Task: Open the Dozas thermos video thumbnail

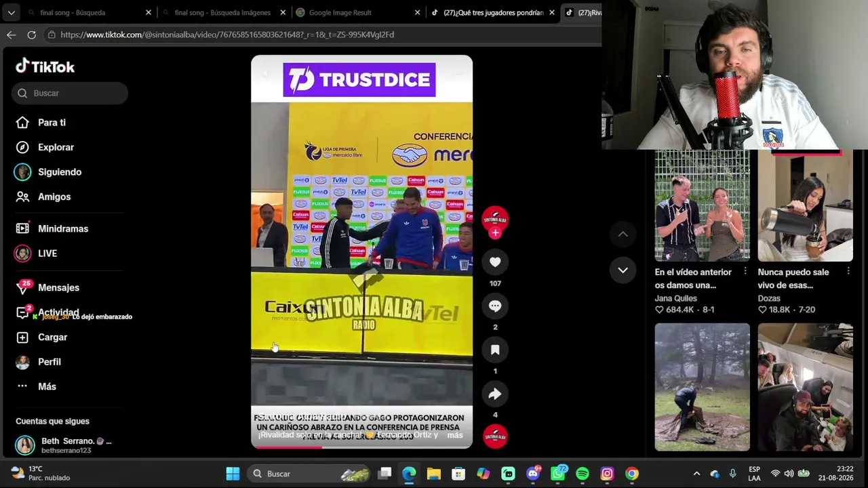Action: coord(805,205)
